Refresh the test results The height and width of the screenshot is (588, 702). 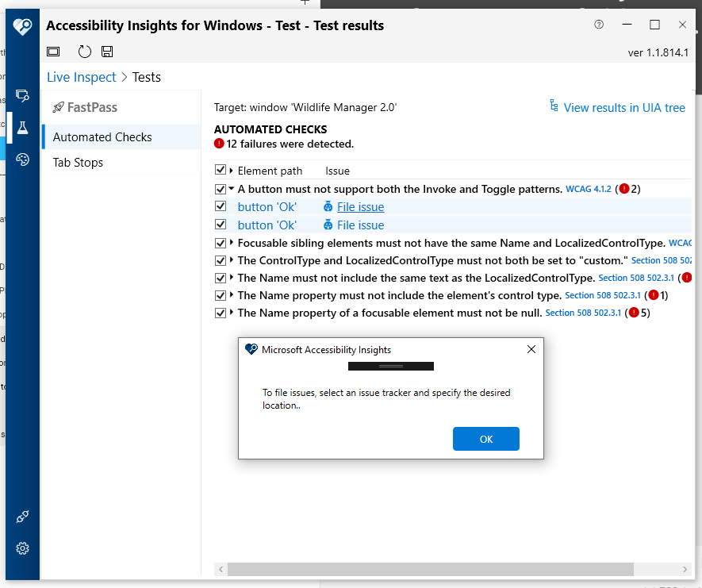(x=84, y=52)
